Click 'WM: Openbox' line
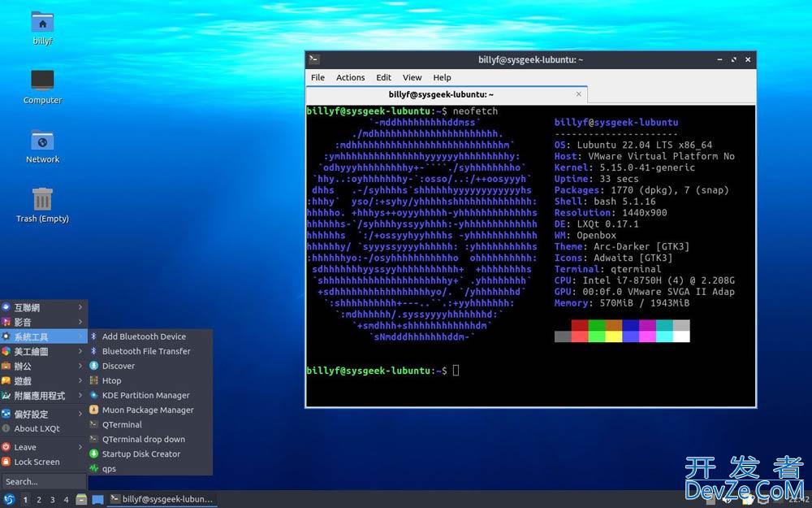The width and height of the screenshot is (812, 508). coord(585,236)
